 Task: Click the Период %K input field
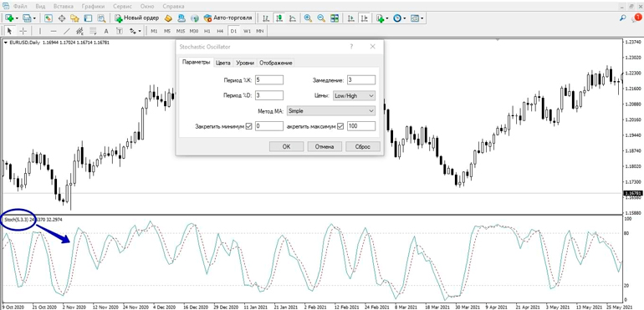pos(269,80)
